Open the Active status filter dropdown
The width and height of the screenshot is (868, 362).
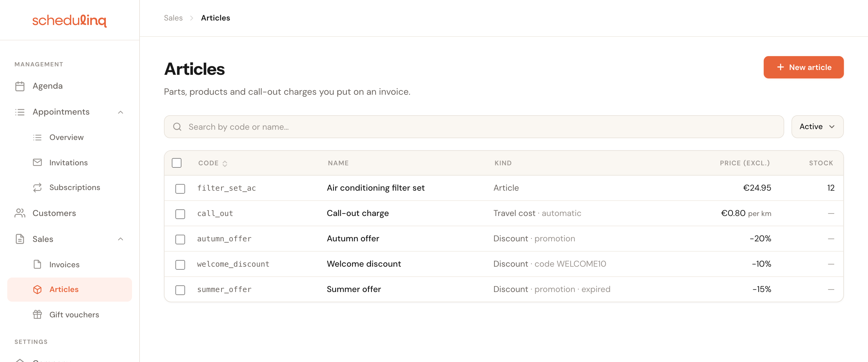(817, 126)
